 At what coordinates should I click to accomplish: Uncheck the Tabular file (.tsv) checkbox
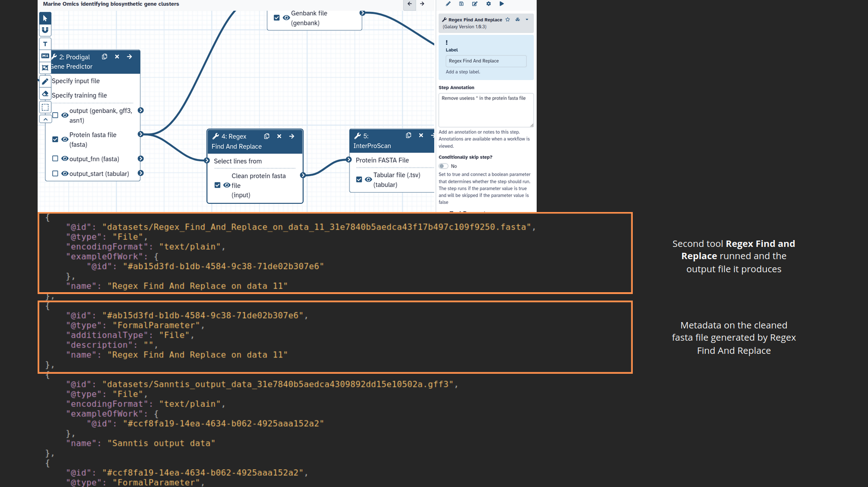pyautogui.click(x=359, y=179)
